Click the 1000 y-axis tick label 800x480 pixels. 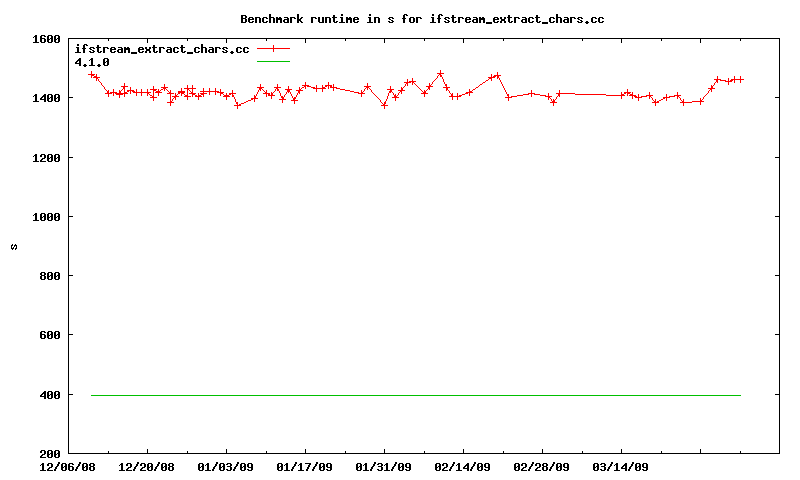tap(47, 217)
